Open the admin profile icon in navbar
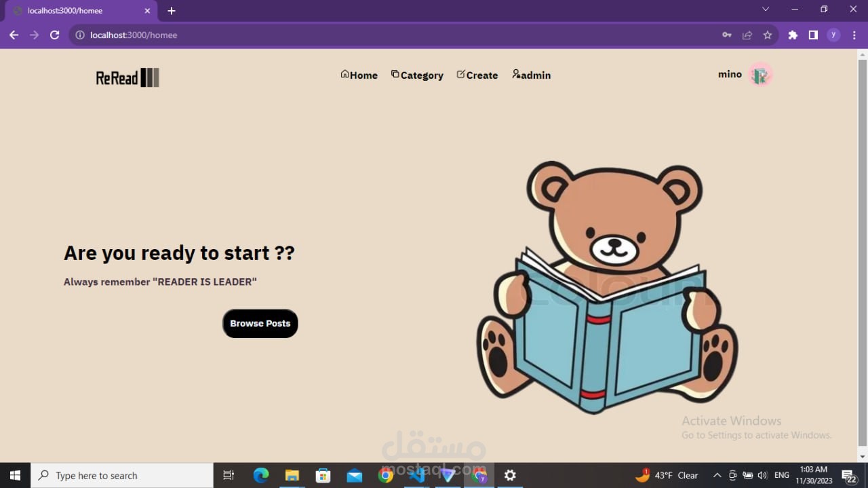868x488 pixels. (515, 75)
